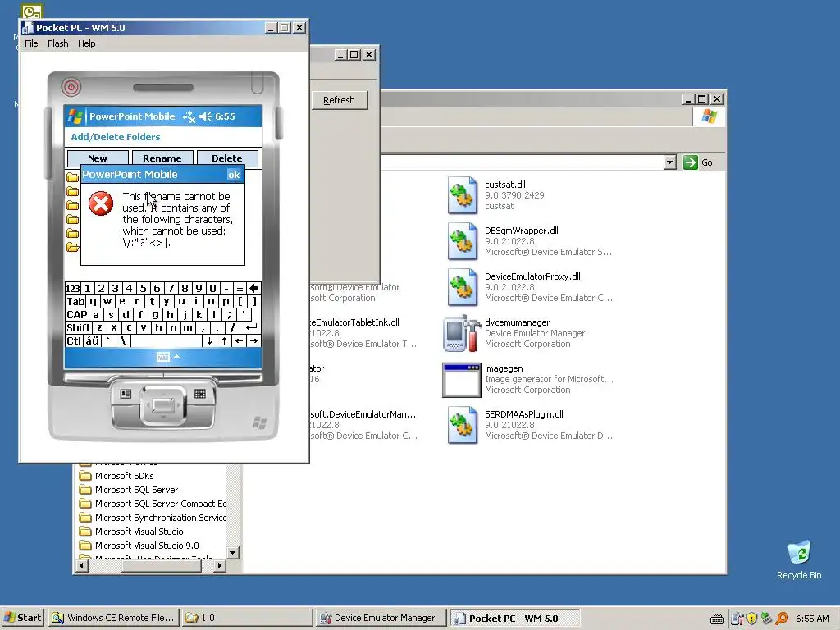Select the DeviceEmulatorProxy.dll file icon
The image size is (840, 630).
tap(463, 287)
